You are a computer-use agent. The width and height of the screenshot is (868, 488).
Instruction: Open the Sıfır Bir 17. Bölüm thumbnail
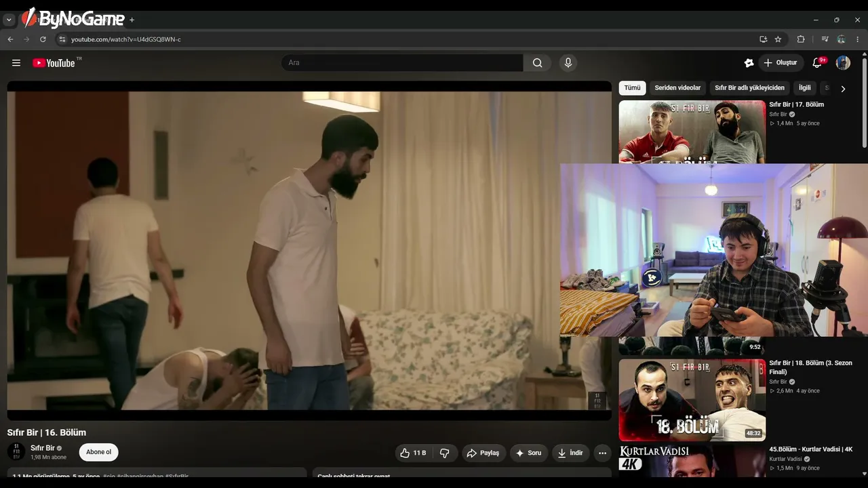point(692,132)
